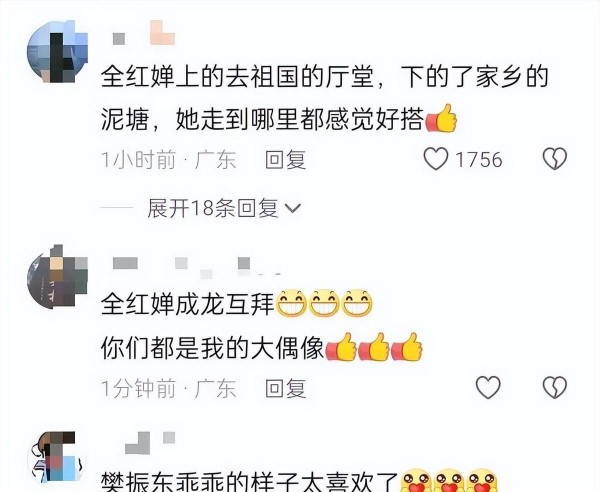Image resolution: width=600 pixels, height=492 pixels.
Task: Click the heart-eyes emojis after 太喜欢了
Action: [x=450, y=481]
